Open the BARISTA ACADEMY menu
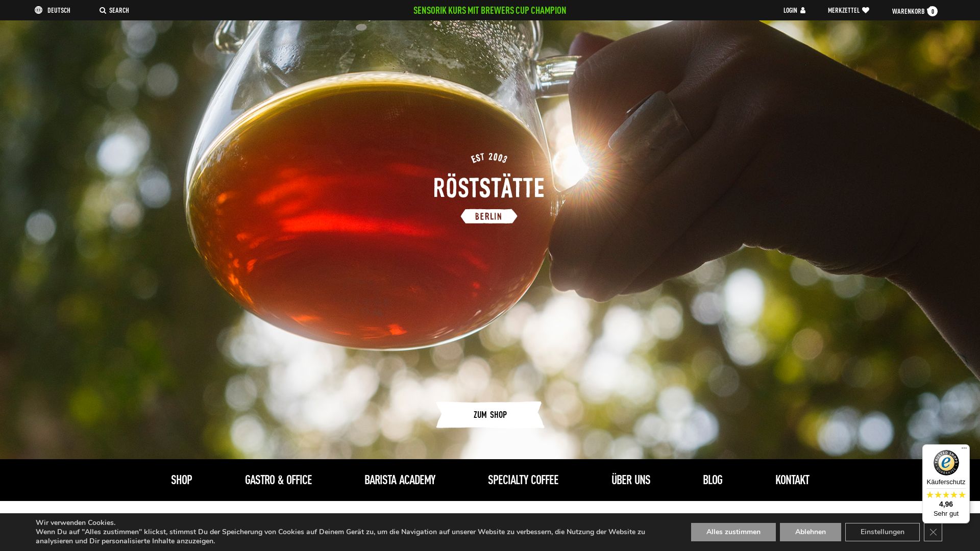Image resolution: width=980 pixels, height=551 pixels. point(400,480)
